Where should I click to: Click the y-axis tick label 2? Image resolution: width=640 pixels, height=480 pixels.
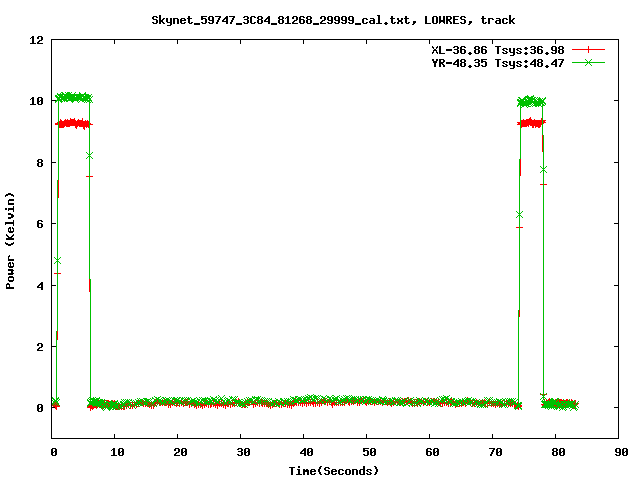click(40, 347)
